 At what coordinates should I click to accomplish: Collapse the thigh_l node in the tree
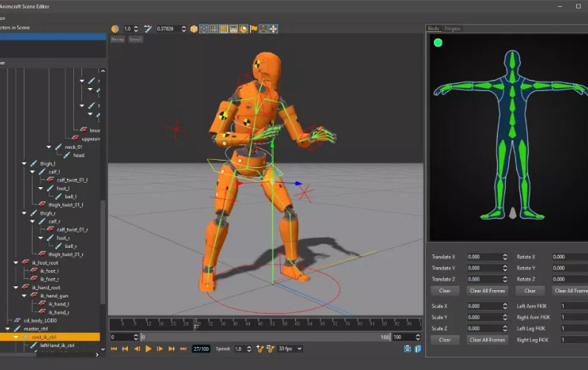coord(24,164)
